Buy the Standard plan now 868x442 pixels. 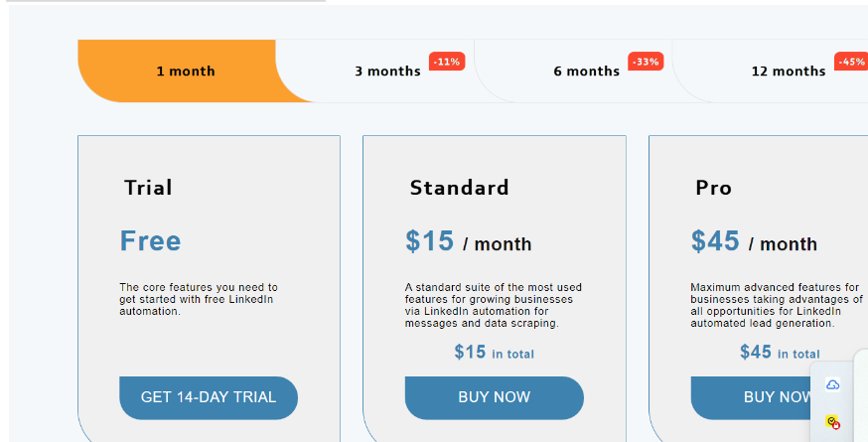(x=494, y=397)
